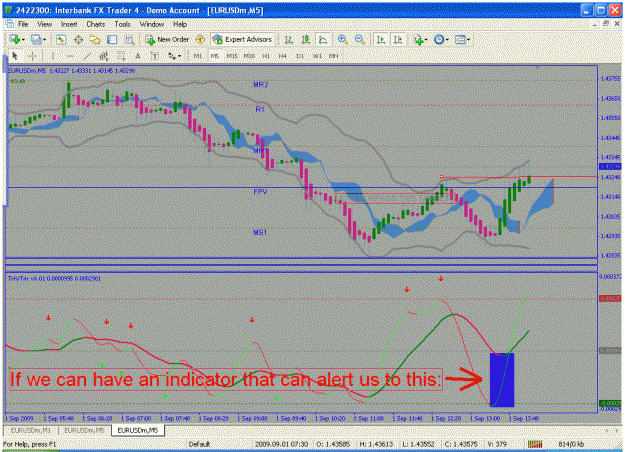This screenshot has height=452, width=625.
Task: Open the Window menu
Action: coord(152,24)
